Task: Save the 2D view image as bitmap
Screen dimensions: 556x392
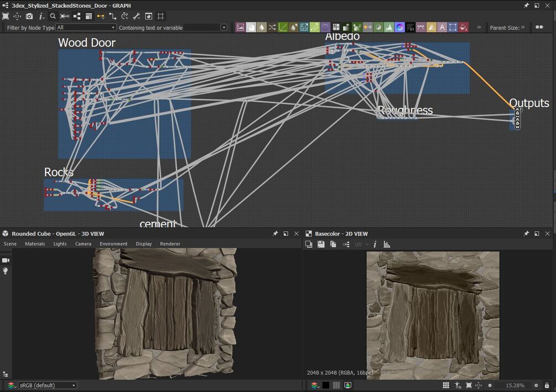Action: [321, 244]
